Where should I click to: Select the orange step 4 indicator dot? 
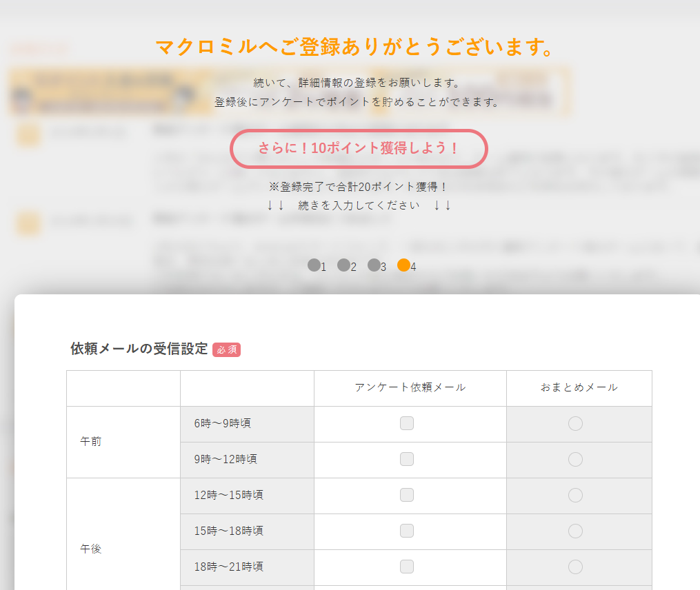[x=403, y=265]
